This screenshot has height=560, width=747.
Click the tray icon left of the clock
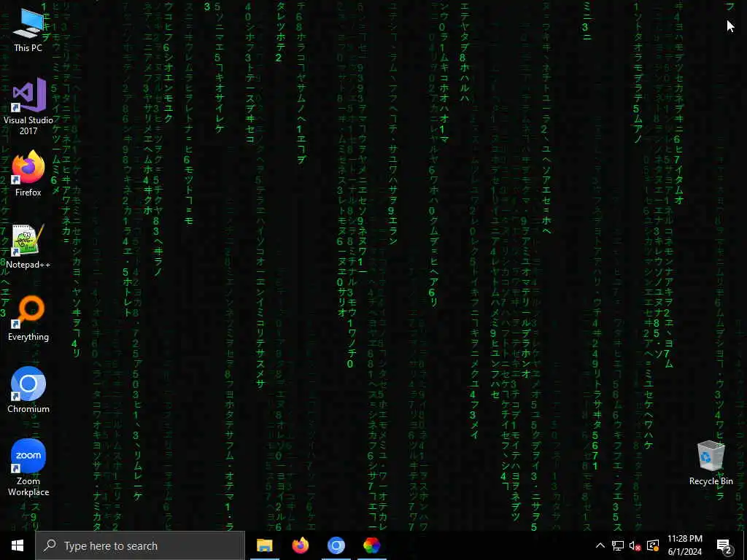(x=653, y=545)
